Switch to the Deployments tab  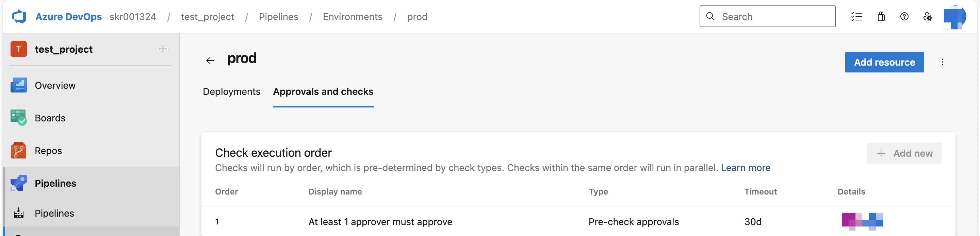231,91
